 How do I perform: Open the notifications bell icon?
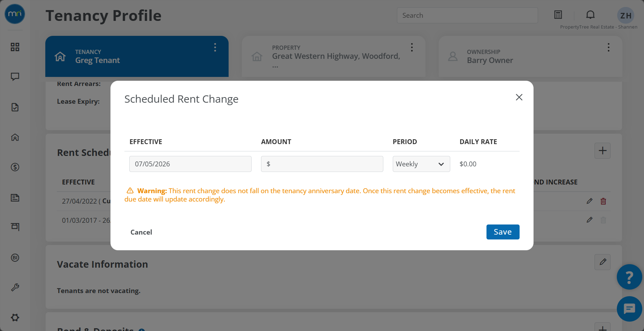(x=590, y=15)
